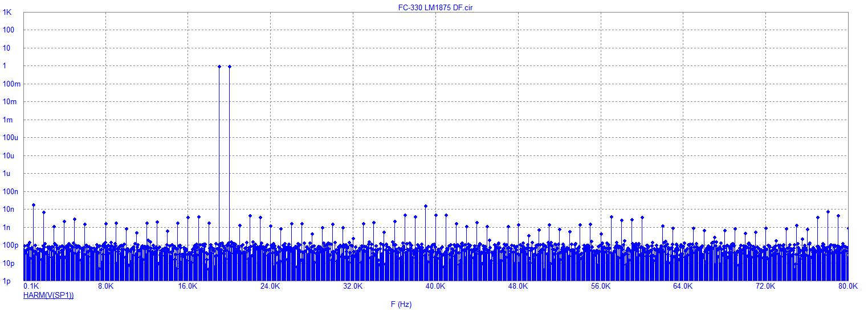
Task: Click the '24.0K' x-axis label
Action: (x=270, y=286)
